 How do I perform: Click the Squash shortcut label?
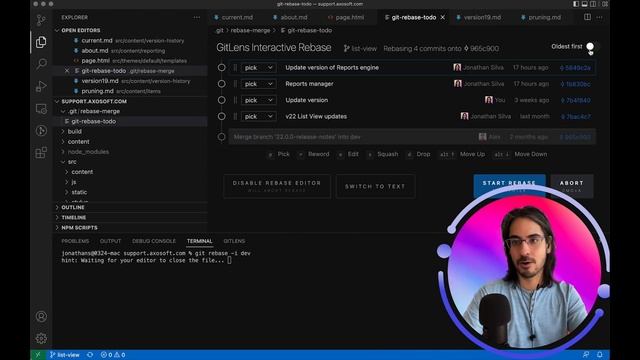pos(388,154)
